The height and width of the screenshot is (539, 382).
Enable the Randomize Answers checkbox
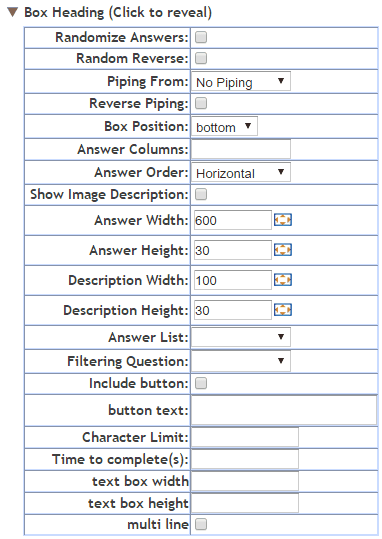(201, 37)
